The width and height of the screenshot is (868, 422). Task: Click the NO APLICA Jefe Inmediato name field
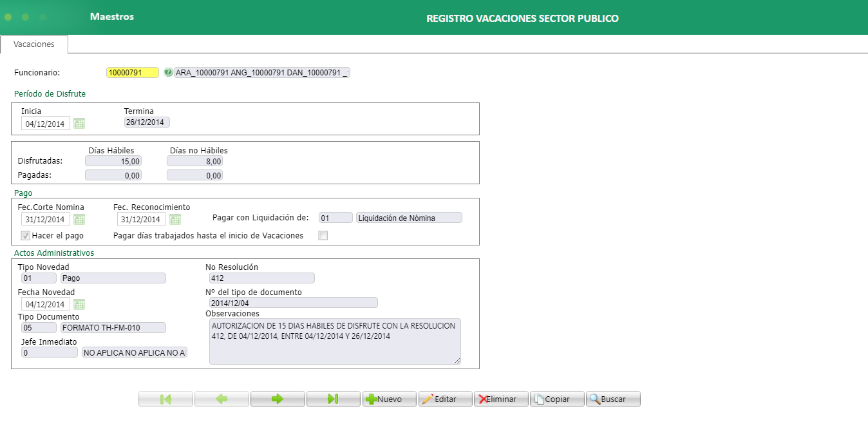tap(135, 352)
